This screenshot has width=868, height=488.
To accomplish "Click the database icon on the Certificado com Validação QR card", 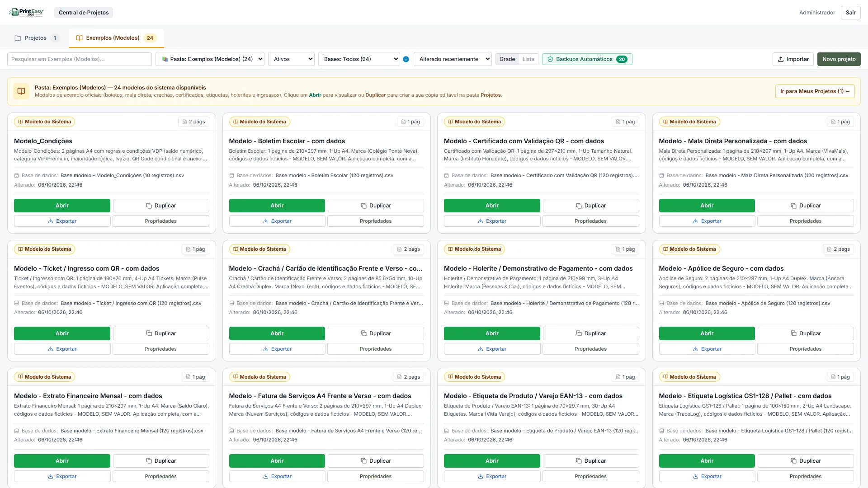I will (447, 176).
